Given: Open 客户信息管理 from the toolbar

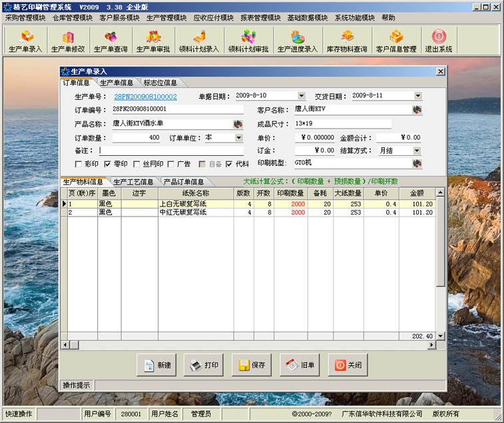Looking at the screenshot, I should (396, 41).
